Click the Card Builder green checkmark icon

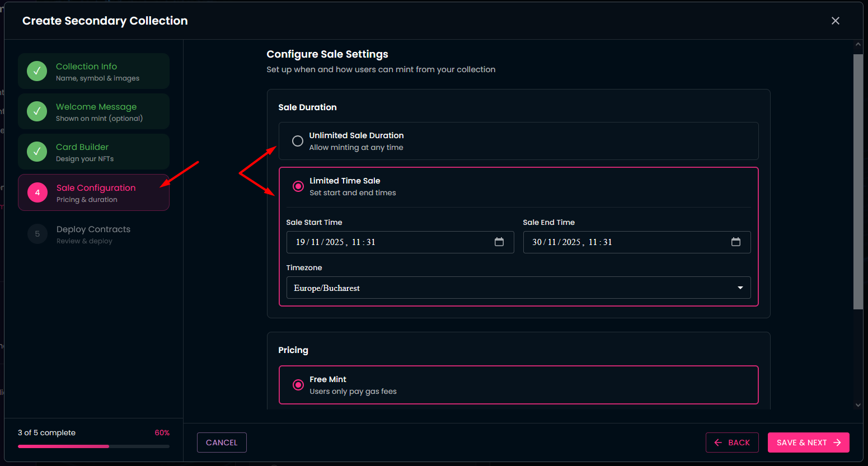click(37, 152)
